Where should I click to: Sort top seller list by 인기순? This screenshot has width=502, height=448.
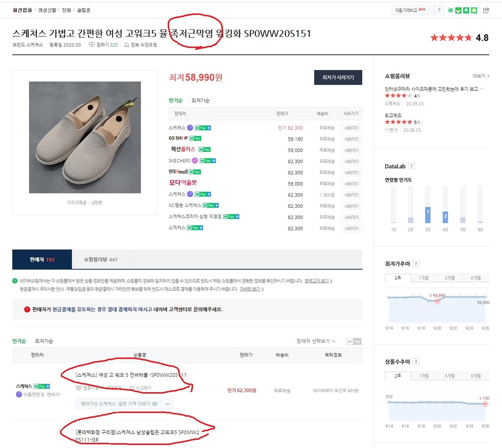[176, 100]
